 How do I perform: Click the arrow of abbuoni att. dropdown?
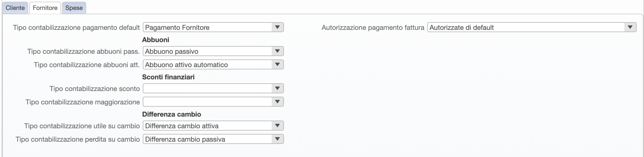pos(277,65)
